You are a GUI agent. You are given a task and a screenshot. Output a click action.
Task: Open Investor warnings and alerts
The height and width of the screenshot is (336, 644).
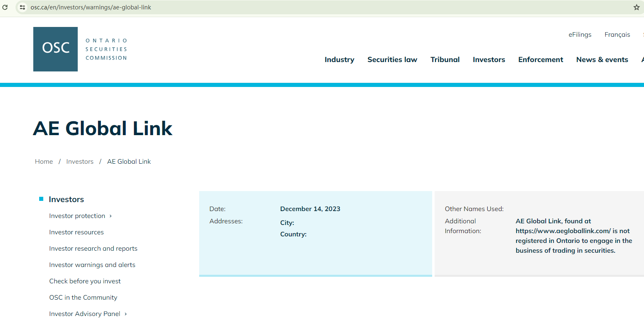92,265
